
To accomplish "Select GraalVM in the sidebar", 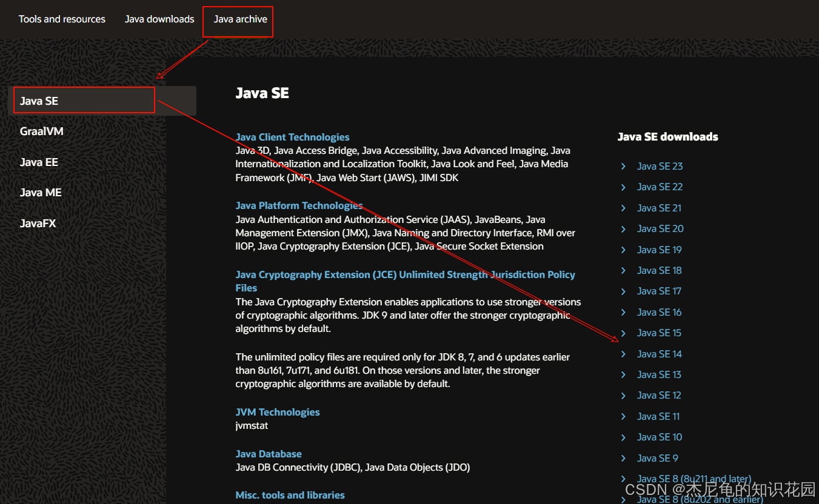I will coord(41,131).
